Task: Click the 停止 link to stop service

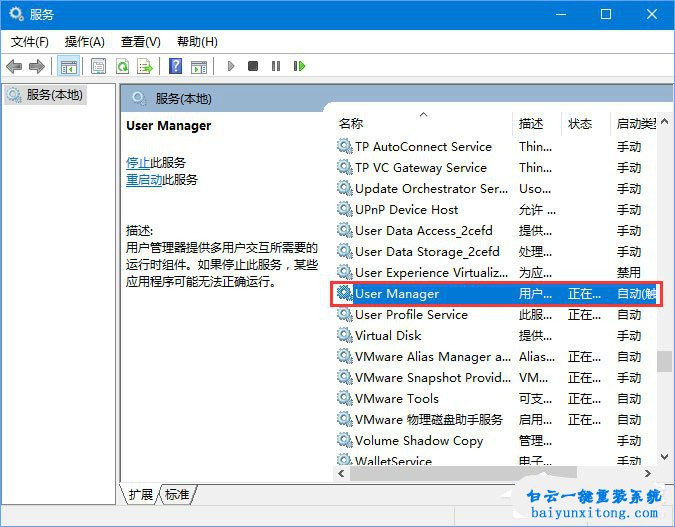Action: tap(138, 162)
